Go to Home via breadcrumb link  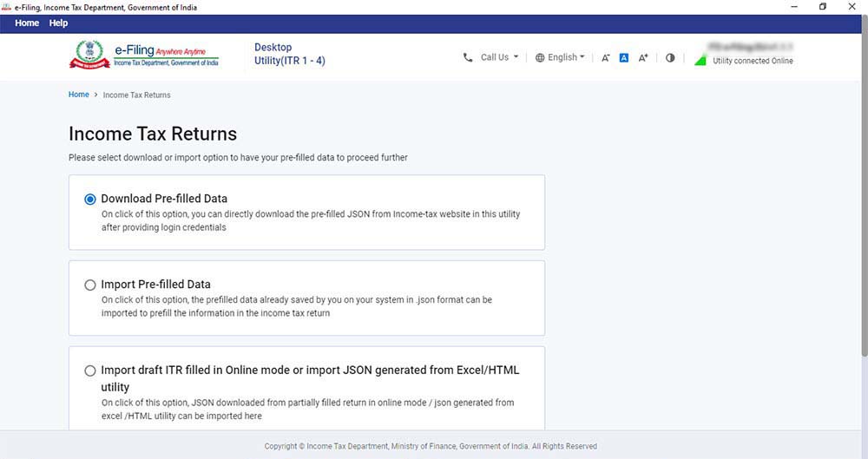[x=78, y=95]
